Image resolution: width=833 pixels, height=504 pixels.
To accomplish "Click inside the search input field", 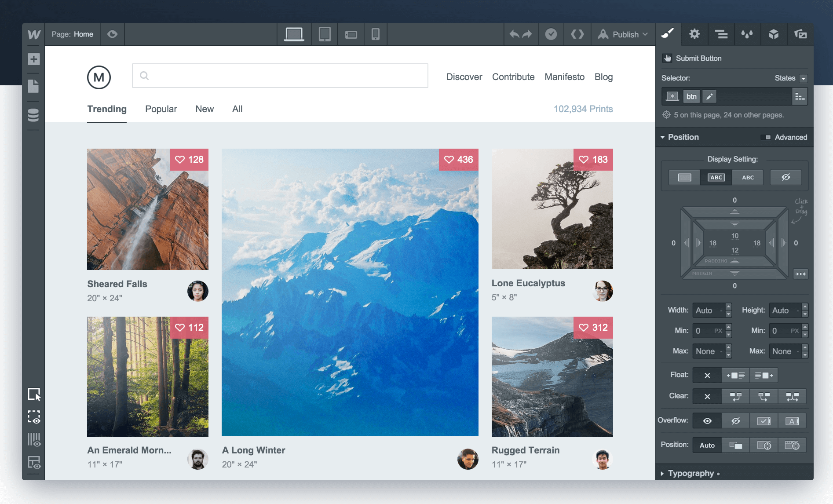I will tap(280, 76).
